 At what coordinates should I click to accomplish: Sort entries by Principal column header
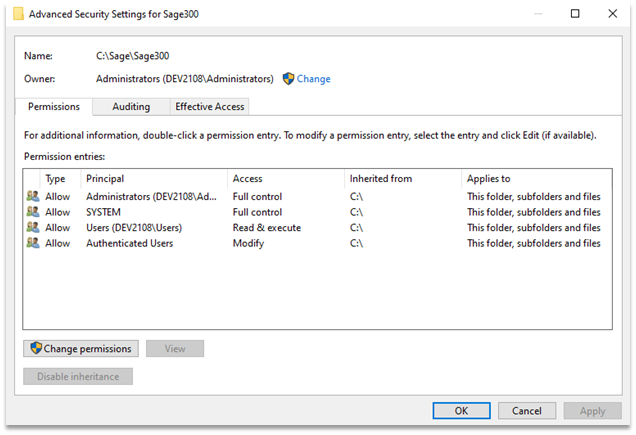(x=156, y=179)
